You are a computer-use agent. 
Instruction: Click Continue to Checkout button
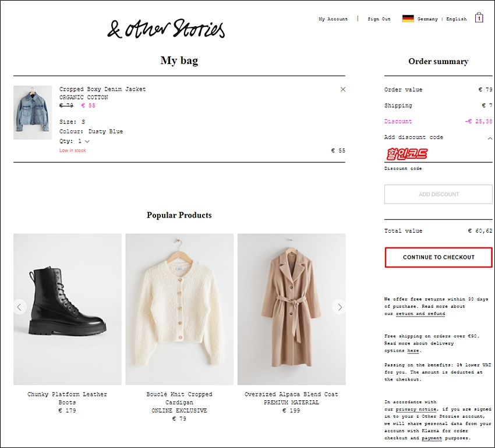[x=439, y=257]
